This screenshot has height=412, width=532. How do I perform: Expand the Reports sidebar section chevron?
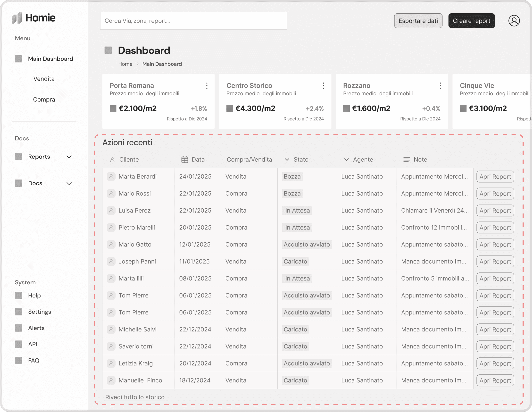(x=69, y=157)
